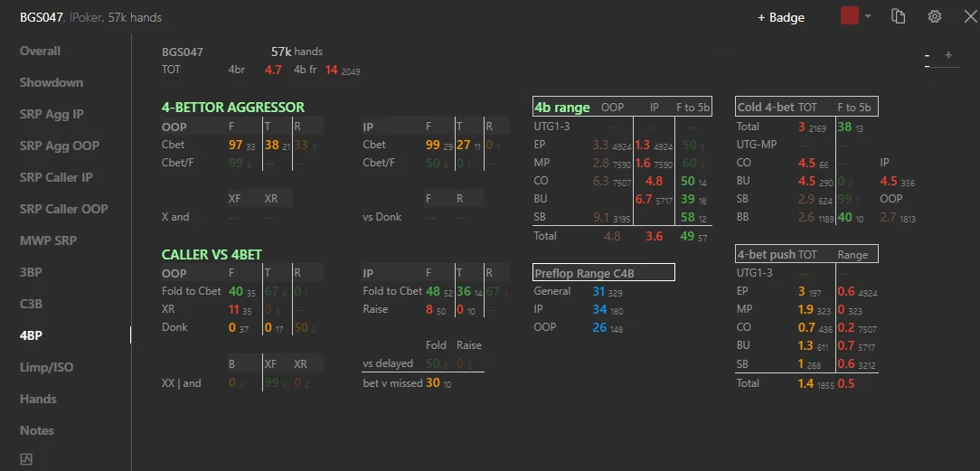The width and height of the screenshot is (980, 471).
Task: Open the Notes tab
Action: (x=37, y=430)
